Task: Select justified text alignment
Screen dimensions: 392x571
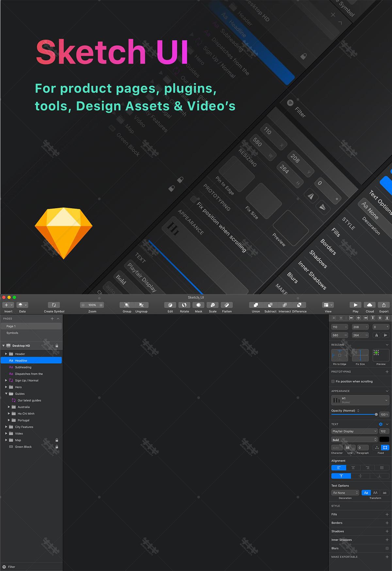Action: pyautogui.click(x=382, y=468)
